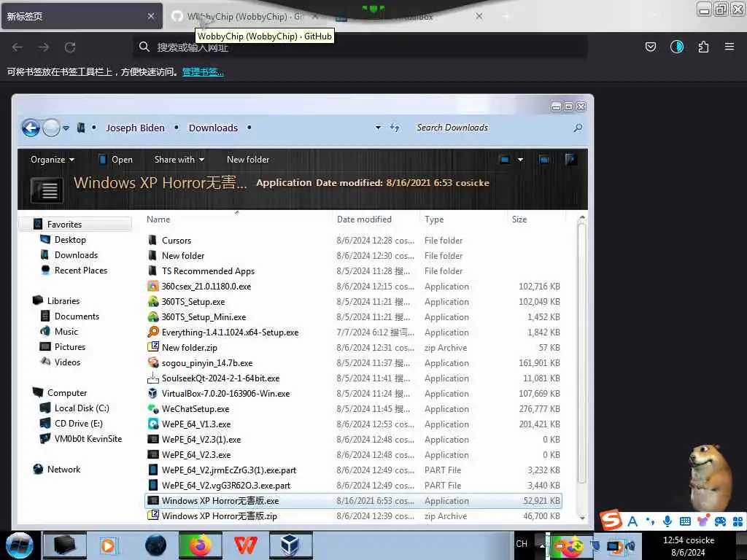The image size is (747, 560).
Task: Select Libraries in the navigation pane
Action: coord(63,301)
